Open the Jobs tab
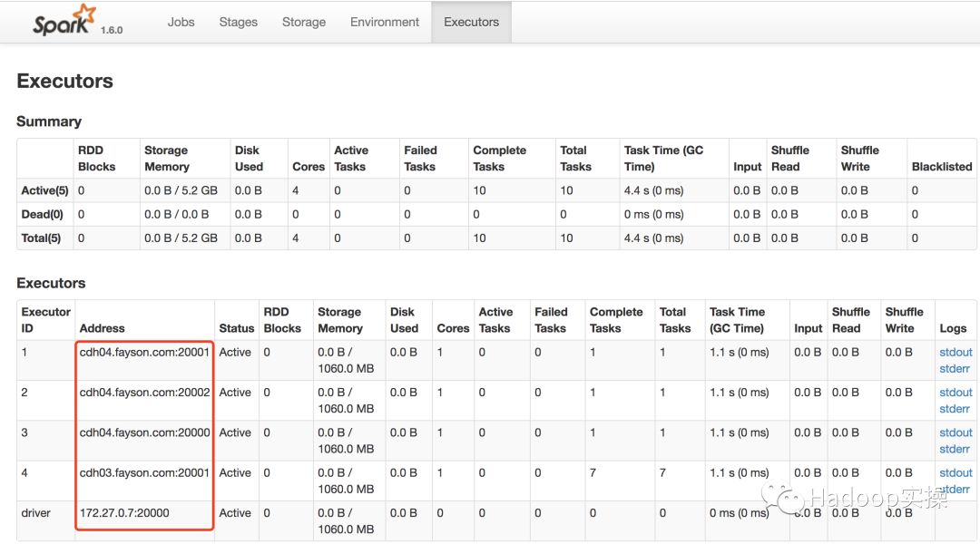Viewport: 980px width, 544px height. click(x=181, y=22)
